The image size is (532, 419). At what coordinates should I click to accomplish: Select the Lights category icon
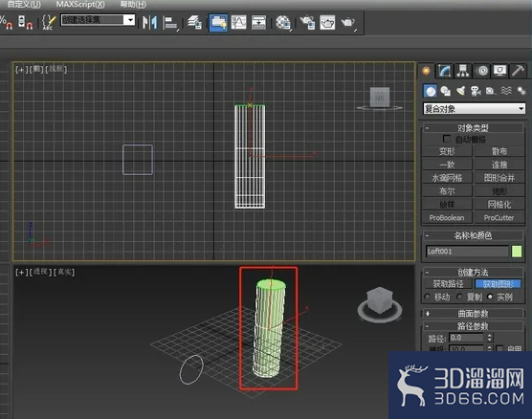click(x=461, y=91)
